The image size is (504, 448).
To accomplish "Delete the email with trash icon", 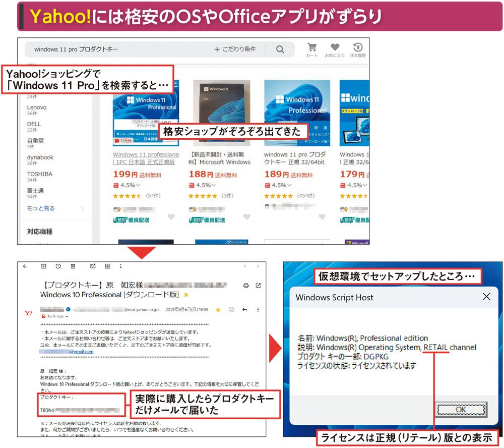I will pyautogui.click(x=73, y=266).
